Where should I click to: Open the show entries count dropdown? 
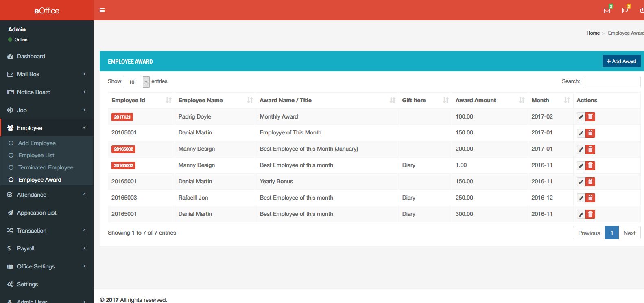click(x=136, y=82)
